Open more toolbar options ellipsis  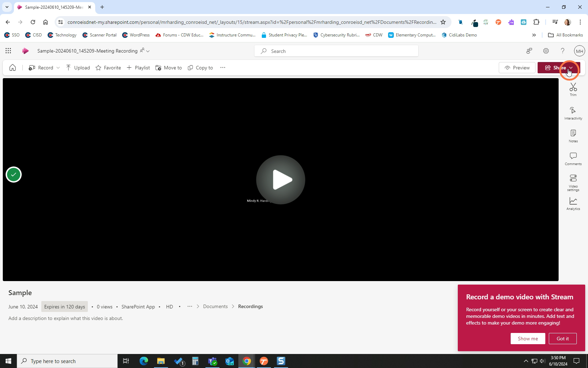[x=223, y=68]
